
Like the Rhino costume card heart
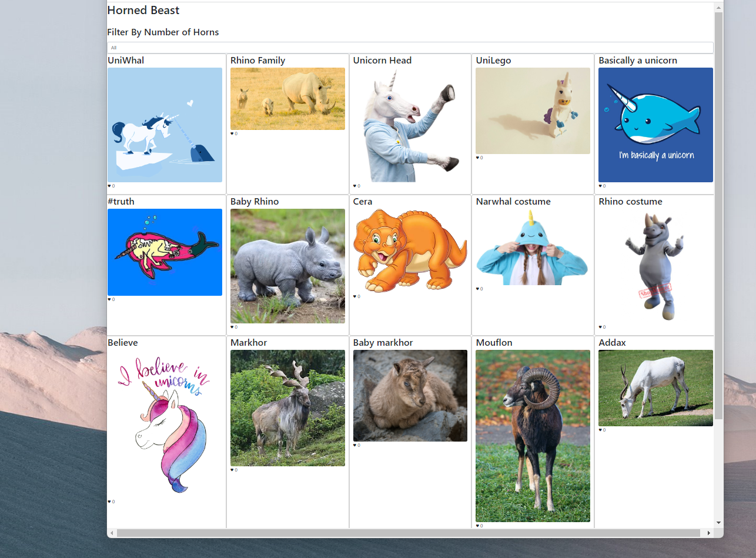click(x=600, y=327)
